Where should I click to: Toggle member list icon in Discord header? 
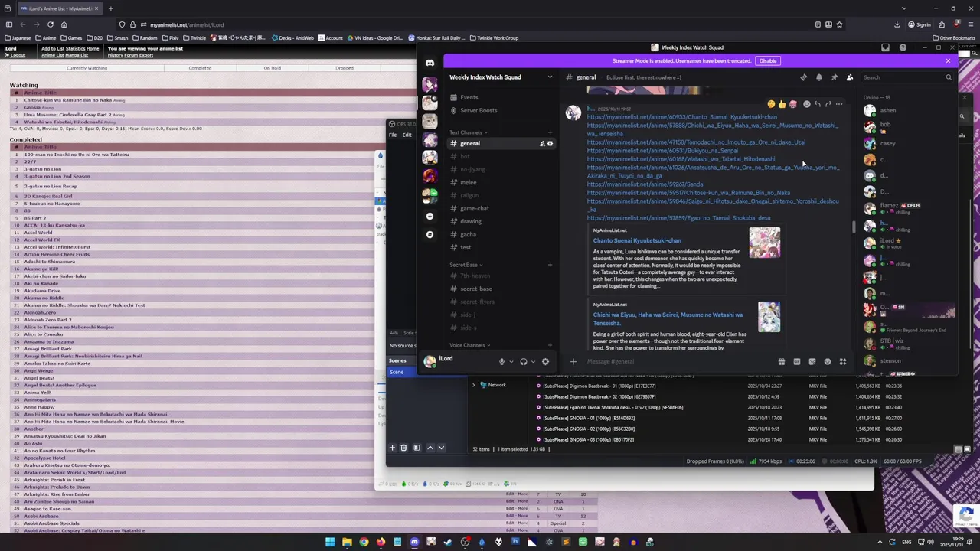click(x=850, y=77)
